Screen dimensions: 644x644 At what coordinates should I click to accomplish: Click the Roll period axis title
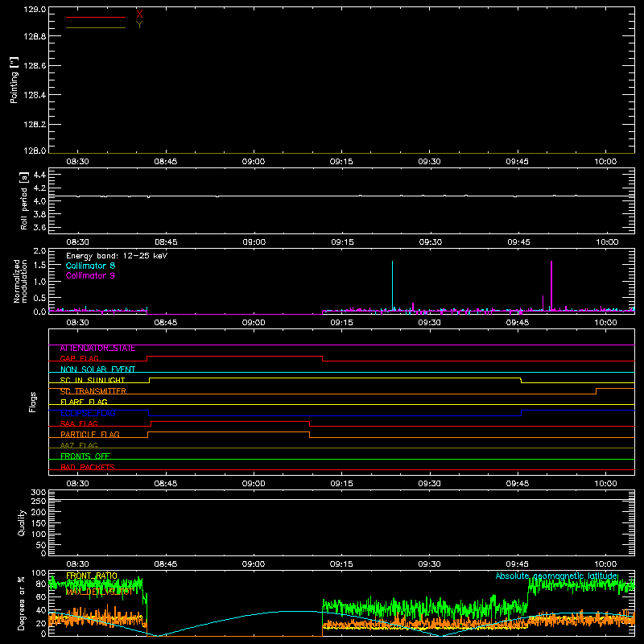tap(24, 200)
